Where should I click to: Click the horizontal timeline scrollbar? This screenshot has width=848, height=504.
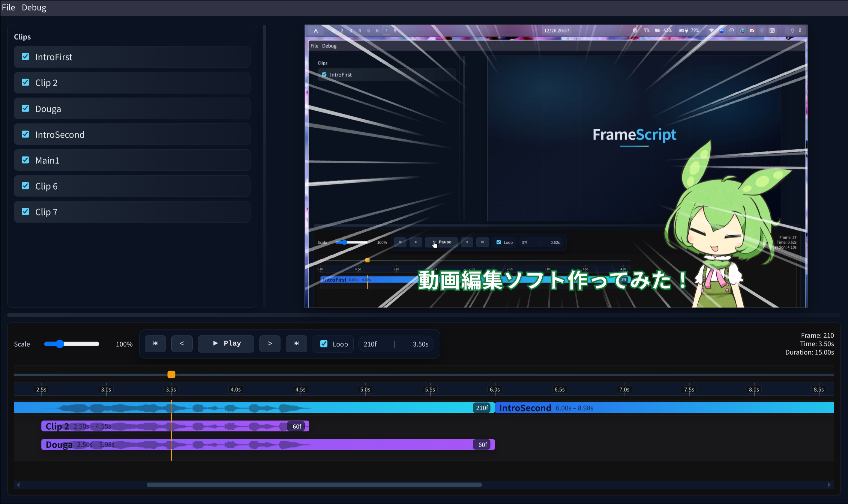point(314,485)
